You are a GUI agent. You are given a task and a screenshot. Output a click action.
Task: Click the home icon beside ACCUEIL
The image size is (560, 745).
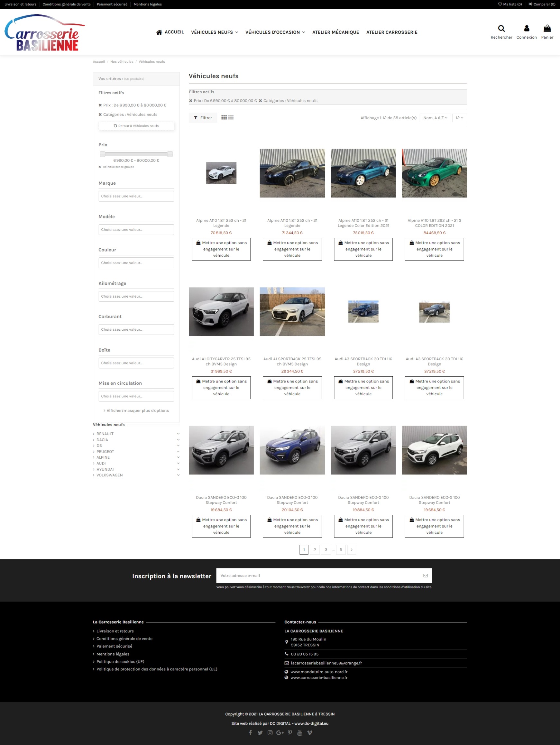tap(159, 32)
